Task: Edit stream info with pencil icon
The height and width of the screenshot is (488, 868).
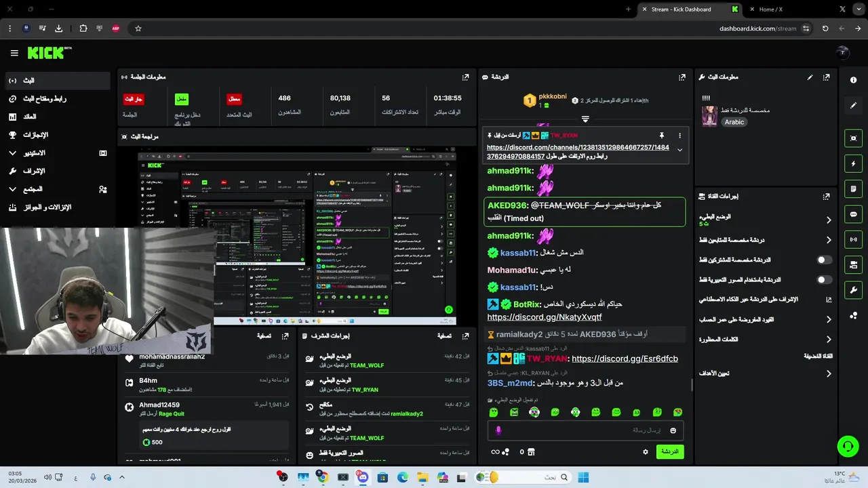Action: click(x=810, y=77)
